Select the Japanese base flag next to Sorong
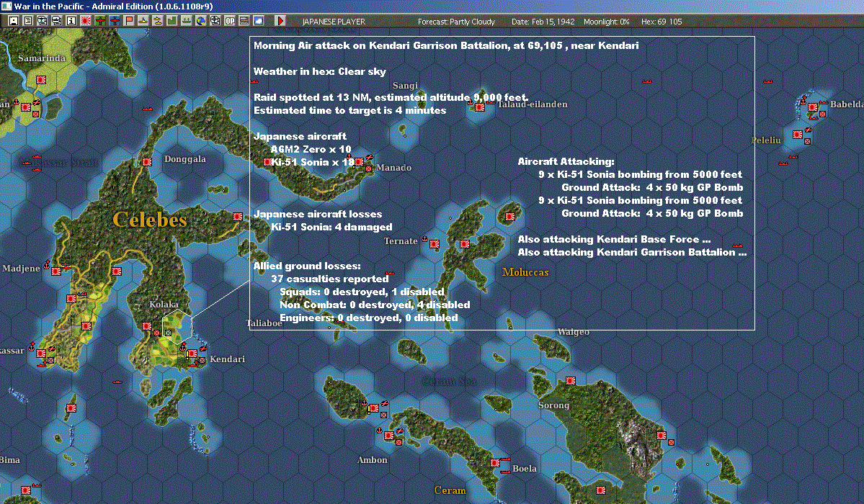Viewport: 864px width, 504px height. click(571, 381)
